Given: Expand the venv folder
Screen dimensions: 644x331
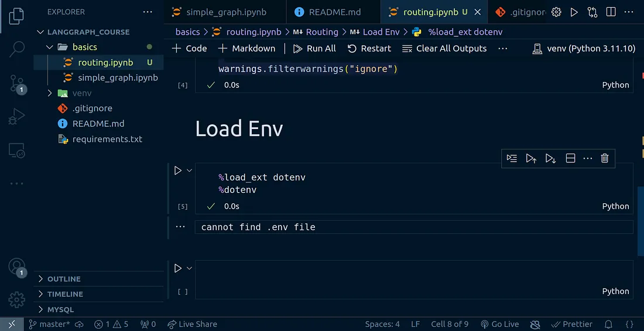Looking at the screenshot, I should (x=50, y=93).
